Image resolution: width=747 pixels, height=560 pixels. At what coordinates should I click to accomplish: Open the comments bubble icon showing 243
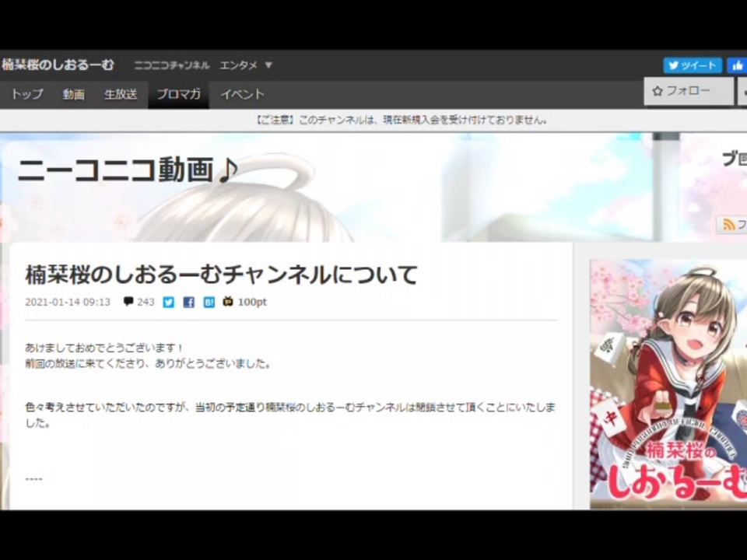128,302
